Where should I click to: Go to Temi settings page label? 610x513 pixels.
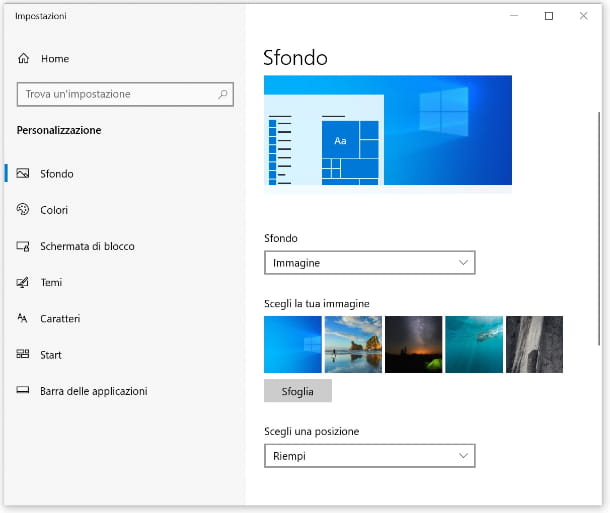click(51, 283)
